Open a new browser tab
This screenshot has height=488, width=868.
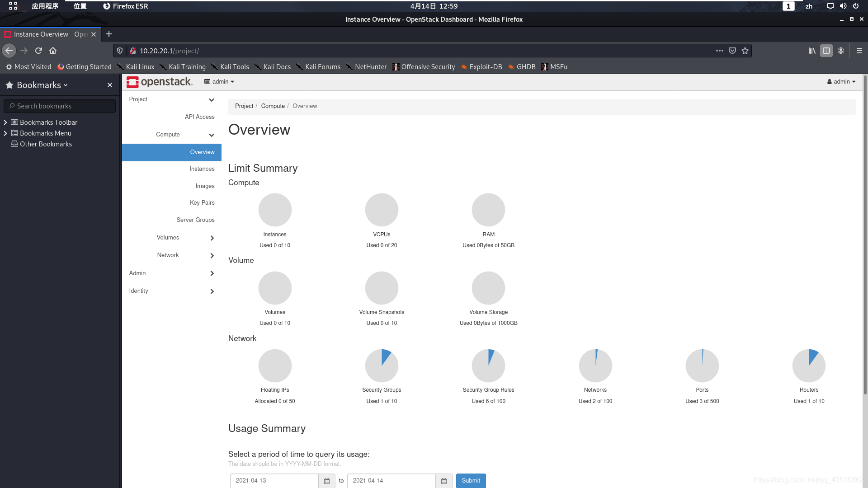tap(109, 34)
